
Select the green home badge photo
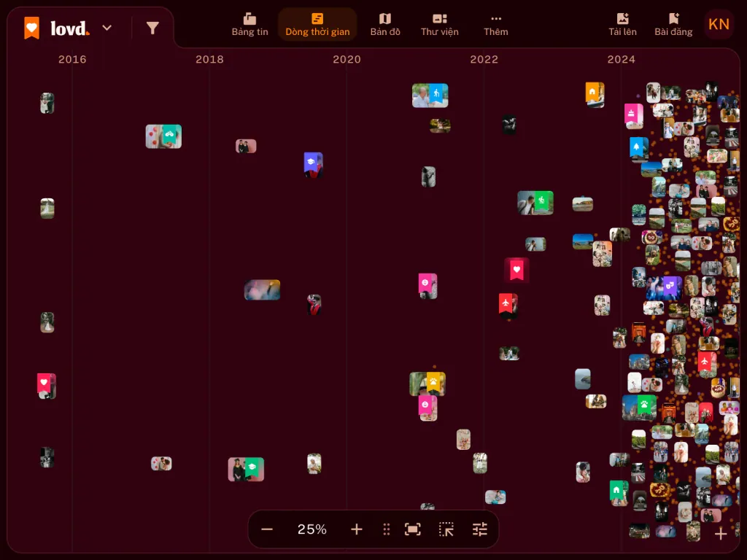tap(619, 494)
